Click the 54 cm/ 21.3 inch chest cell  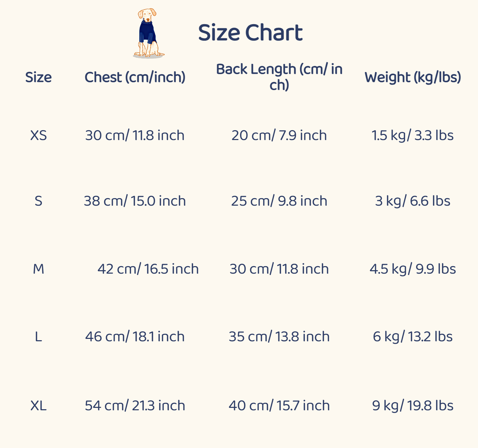point(135,406)
